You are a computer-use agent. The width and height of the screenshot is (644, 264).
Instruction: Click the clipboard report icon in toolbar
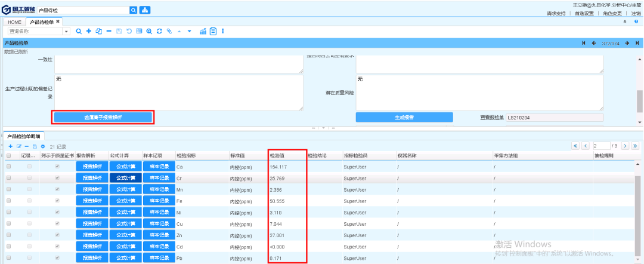[213, 31]
